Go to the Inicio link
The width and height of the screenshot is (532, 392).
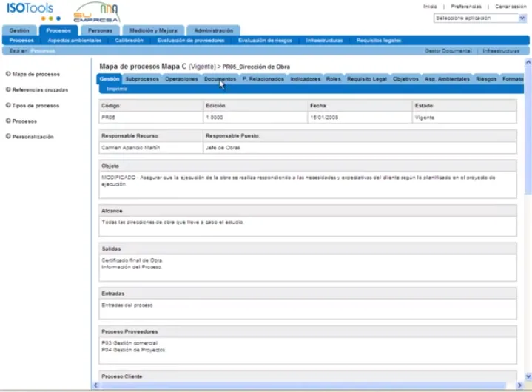click(430, 7)
